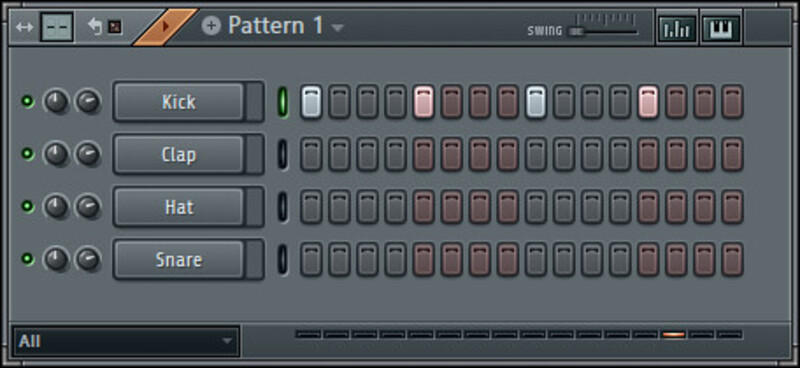Turn off Kick step 5

click(423, 102)
